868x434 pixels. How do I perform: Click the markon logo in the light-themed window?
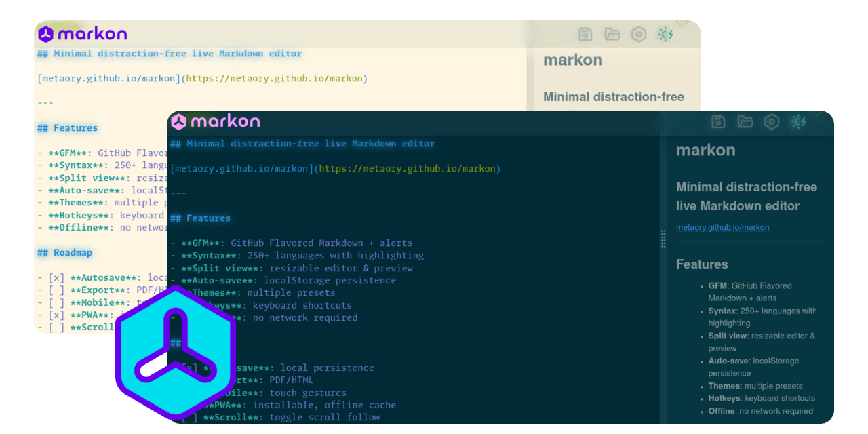(83, 33)
